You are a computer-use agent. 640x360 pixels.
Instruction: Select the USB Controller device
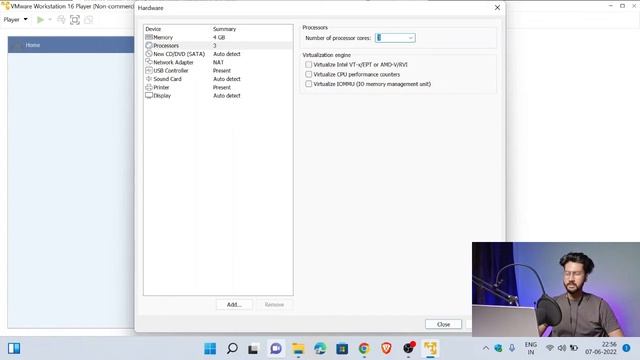[218, 71]
